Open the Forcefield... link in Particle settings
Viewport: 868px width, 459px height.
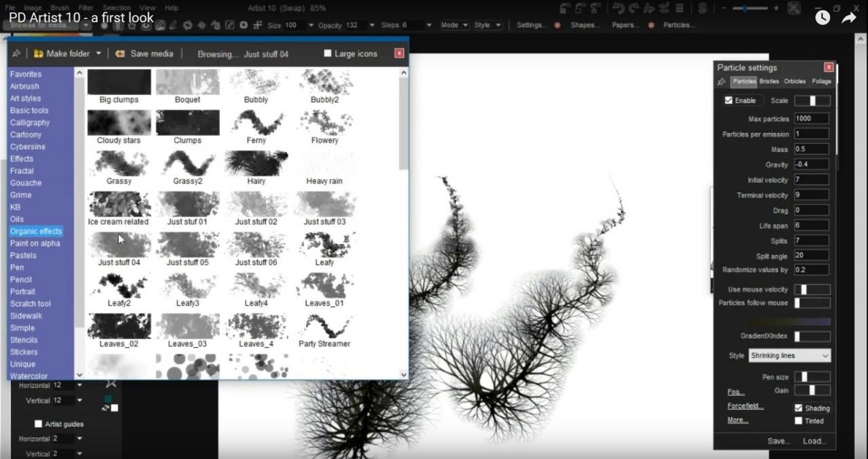click(745, 405)
